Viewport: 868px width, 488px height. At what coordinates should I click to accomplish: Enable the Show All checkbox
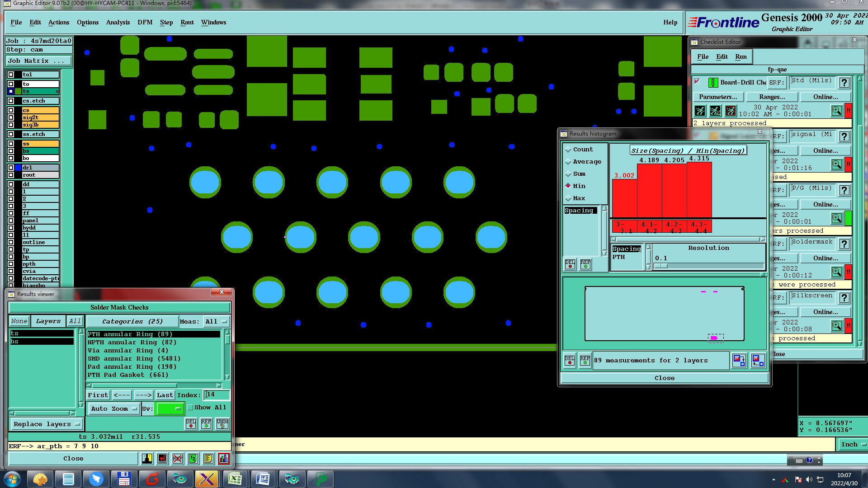191,408
